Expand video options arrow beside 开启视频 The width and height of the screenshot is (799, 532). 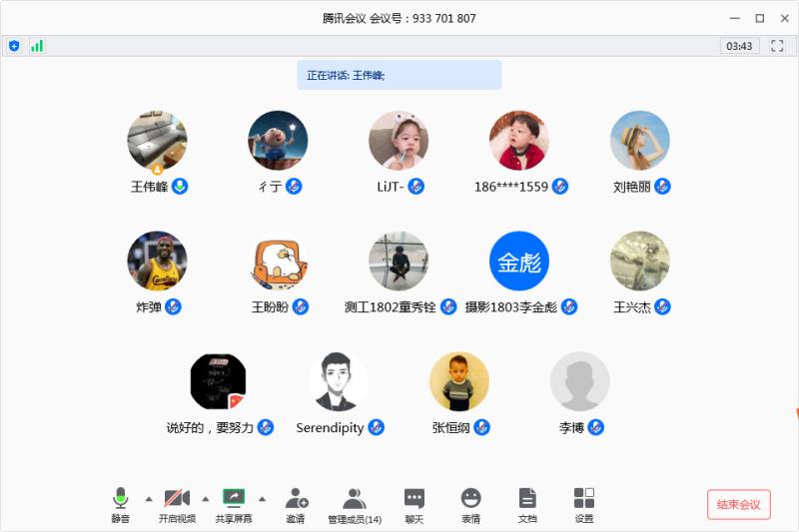[206, 498]
